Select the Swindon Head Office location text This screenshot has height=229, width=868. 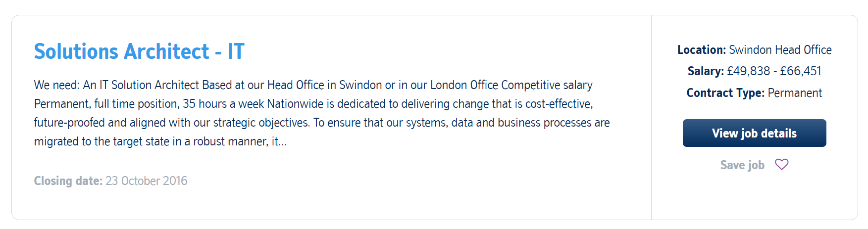pyautogui.click(x=780, y=50)
